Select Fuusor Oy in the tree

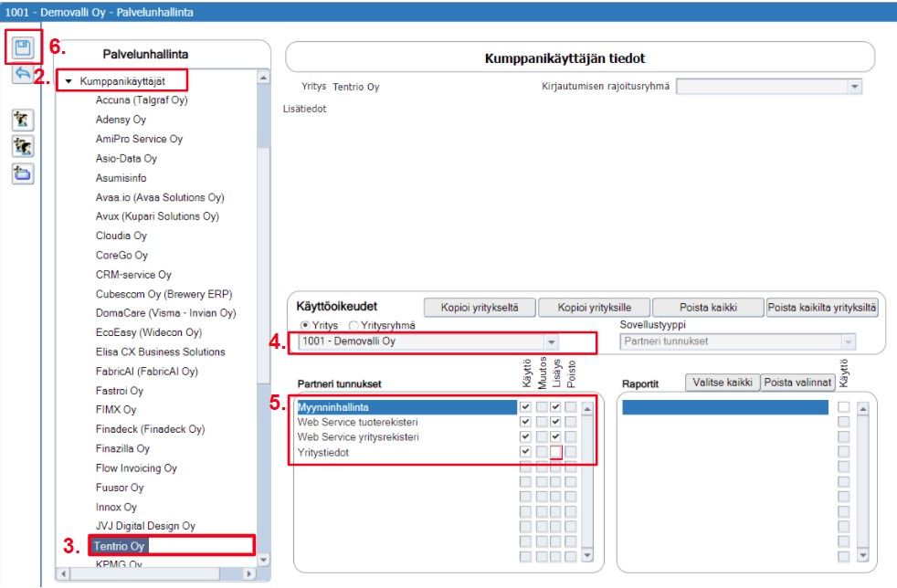120,488
